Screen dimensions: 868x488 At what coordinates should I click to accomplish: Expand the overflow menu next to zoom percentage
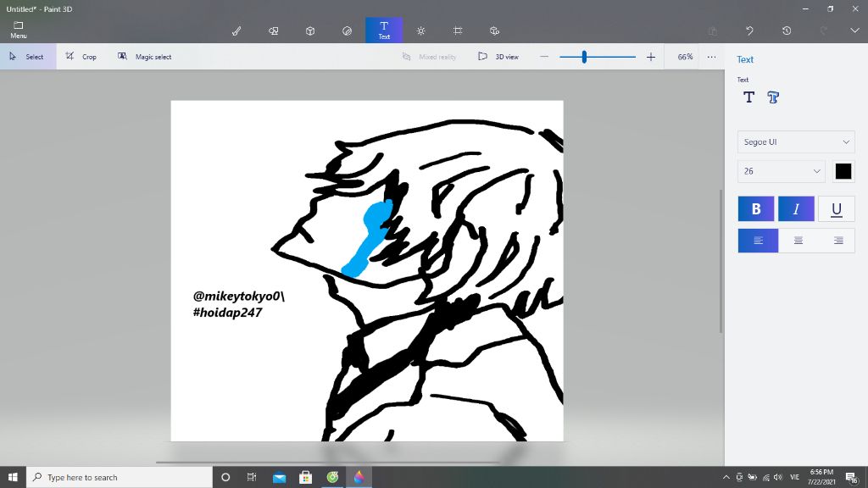pos(710,57)
